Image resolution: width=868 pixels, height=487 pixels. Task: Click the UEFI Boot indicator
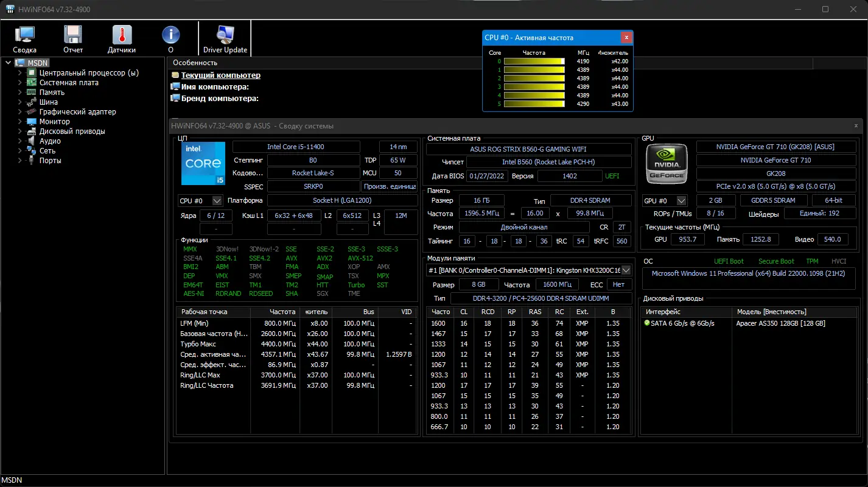[729, 261]
